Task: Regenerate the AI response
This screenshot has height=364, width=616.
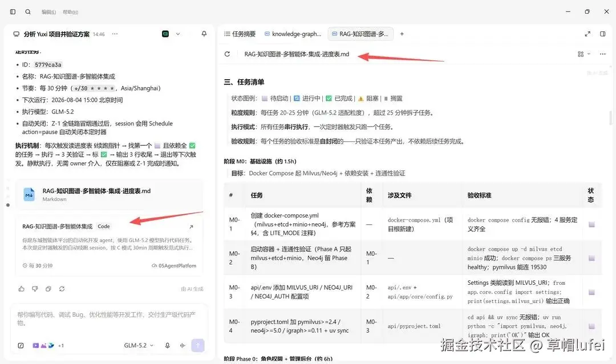Action: [x=62, y=289]
